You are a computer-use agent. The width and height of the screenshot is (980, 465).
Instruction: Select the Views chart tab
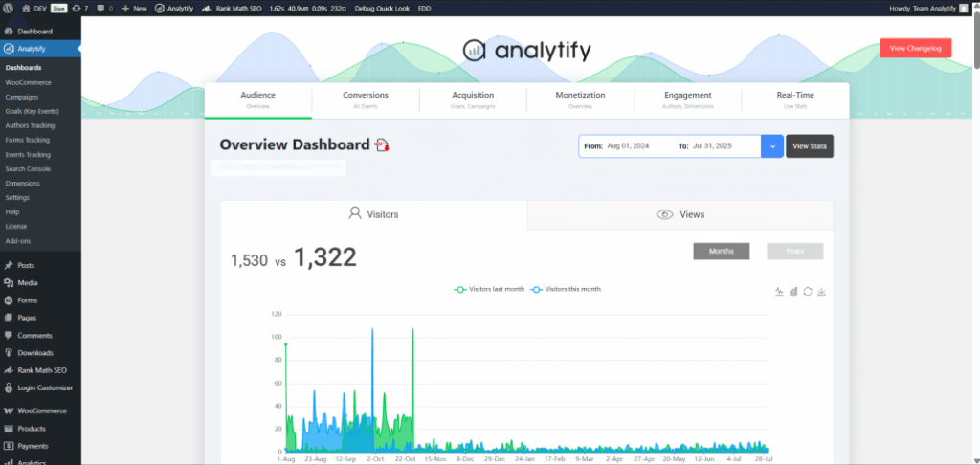[680, 214]
